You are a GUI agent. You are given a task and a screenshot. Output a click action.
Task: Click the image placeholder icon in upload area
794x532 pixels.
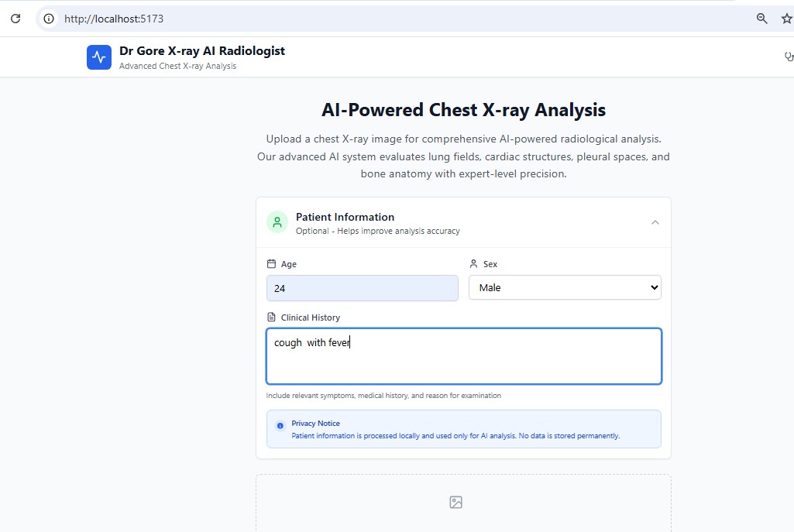coord(455,502)
